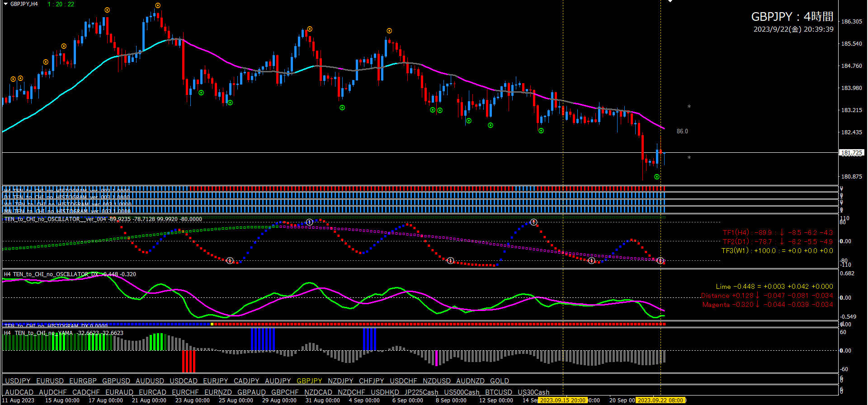Click the TF1(H4) readout line
The image size is (868, 405).
click(778, 233)
